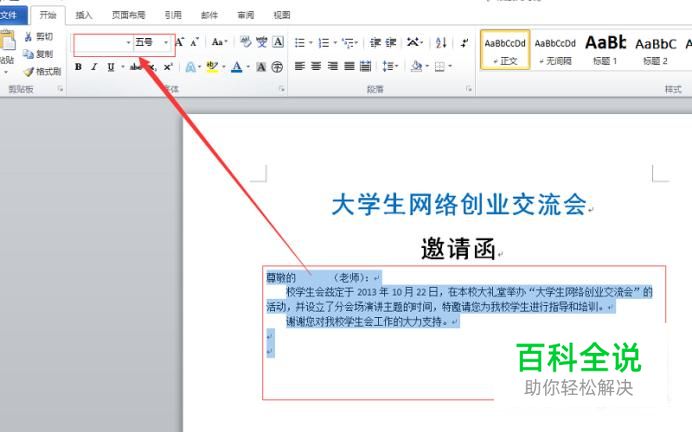The width and height of the screenshot is (692, 432).
Task: Click the Borders icon
Action: point(440,66)
